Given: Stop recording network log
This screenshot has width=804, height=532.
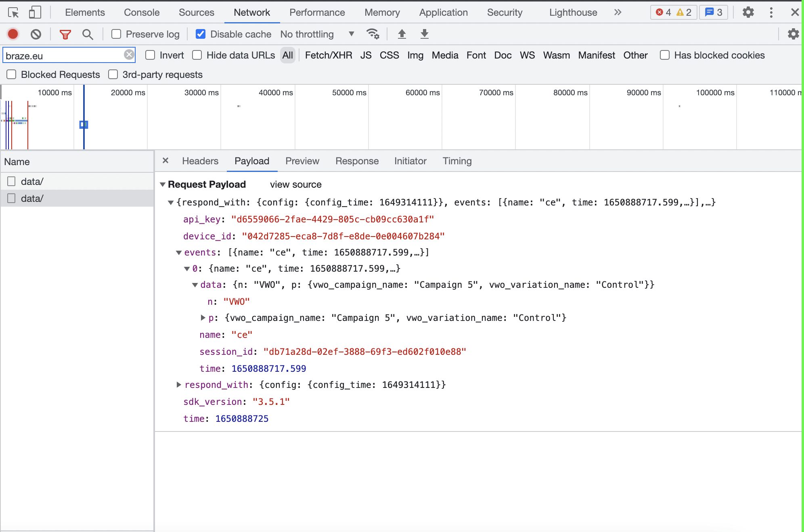Looking at the screenshot, I should 13,34.
